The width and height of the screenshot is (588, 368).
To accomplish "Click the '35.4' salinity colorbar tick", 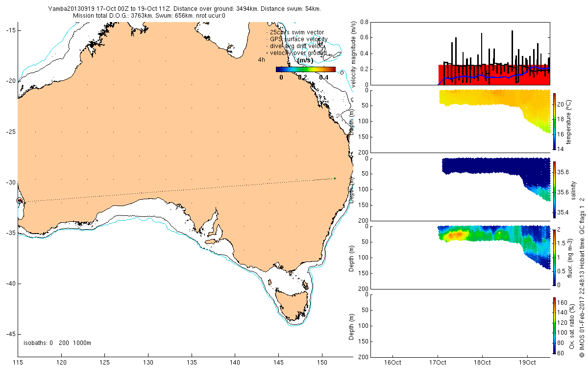I will point(563,212).
